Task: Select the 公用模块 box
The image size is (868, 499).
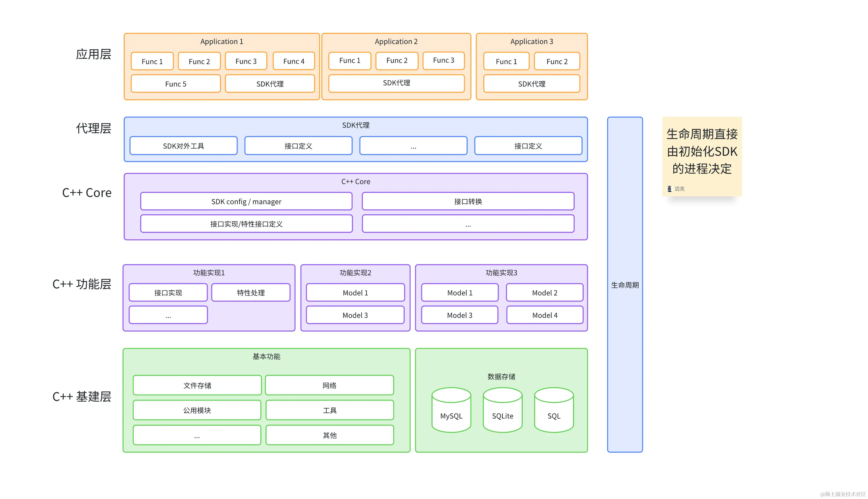Action: coord(197,410)
